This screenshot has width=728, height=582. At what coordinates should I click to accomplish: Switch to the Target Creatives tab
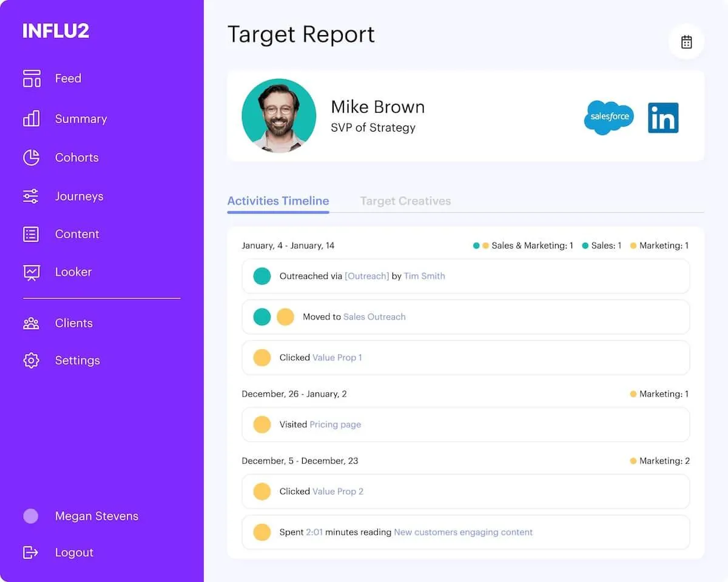405,201
